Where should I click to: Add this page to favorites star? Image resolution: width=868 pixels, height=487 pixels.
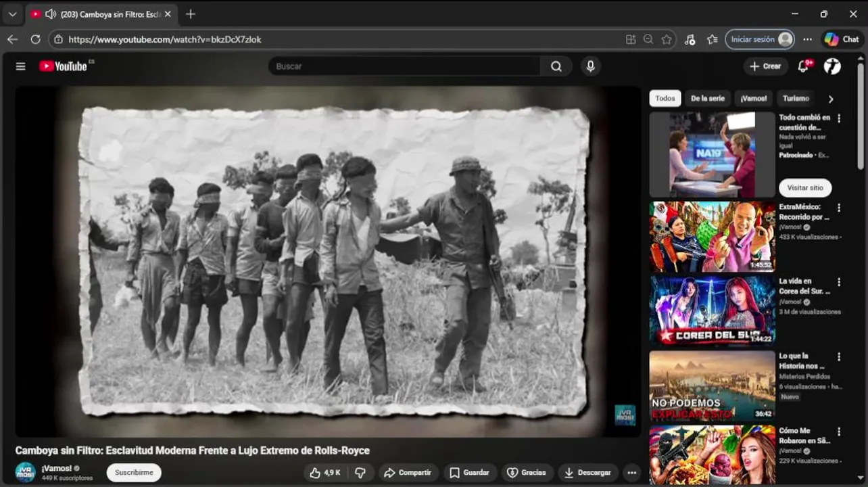667,39
